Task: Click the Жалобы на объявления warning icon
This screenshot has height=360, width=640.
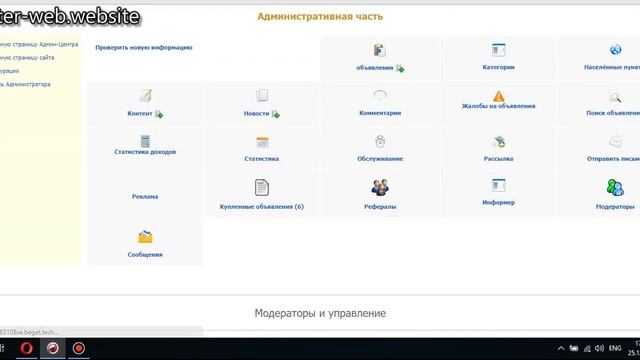Action: pyautogui.click(x=498, y=96)
